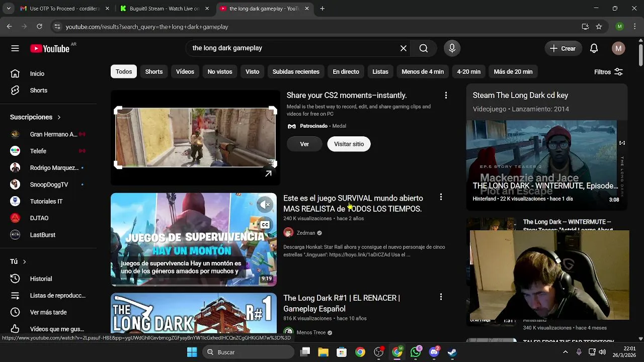Image resolution: width=644 pixels, height=362 pixels.
Task: Open Tutoriales IT subscription
Action: click(48, 202)
